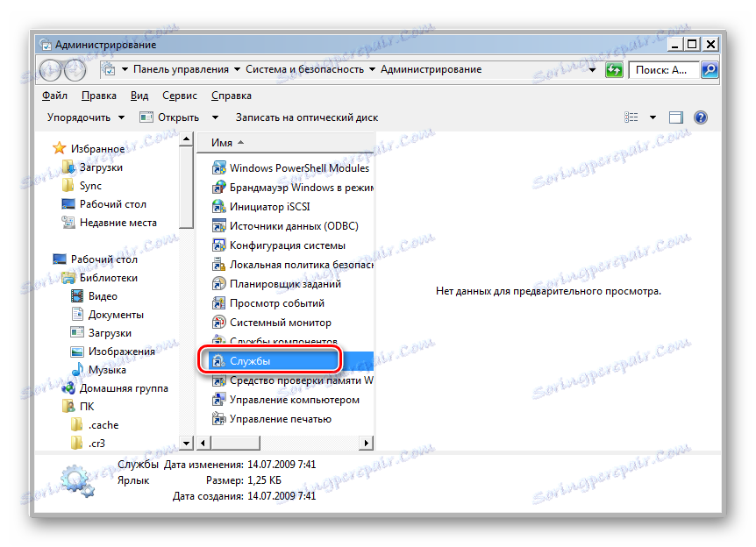This screenshot has width=756, height=547.
Task: Open the view options dropdown arrow
Action: click(x=653, y=117)
